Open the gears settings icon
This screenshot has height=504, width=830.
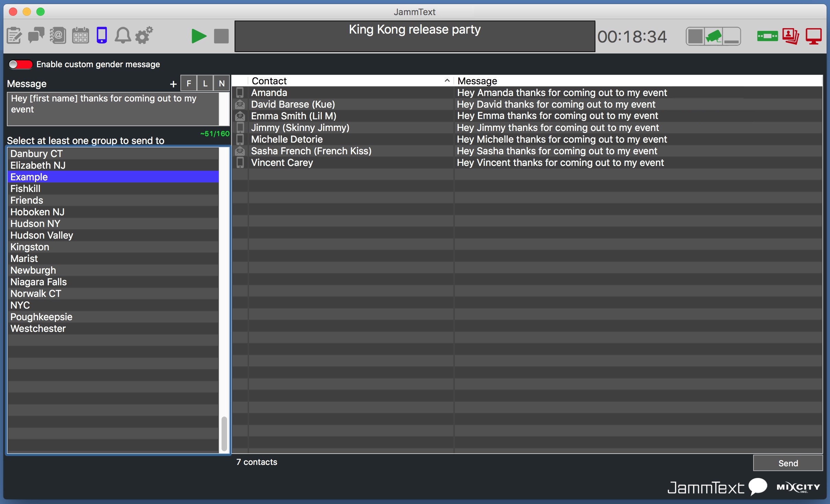pos(144,35)
